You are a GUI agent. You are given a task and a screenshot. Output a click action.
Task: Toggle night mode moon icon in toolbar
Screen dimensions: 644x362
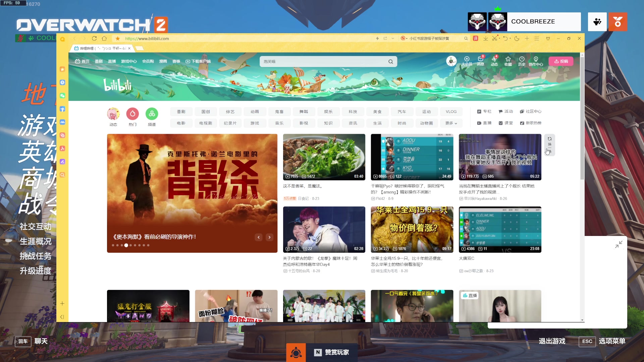tap(517, 39)
